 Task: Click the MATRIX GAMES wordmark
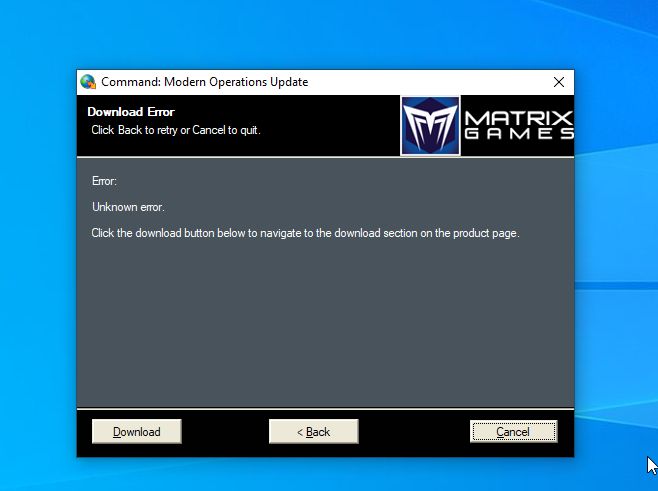point(518,125)
